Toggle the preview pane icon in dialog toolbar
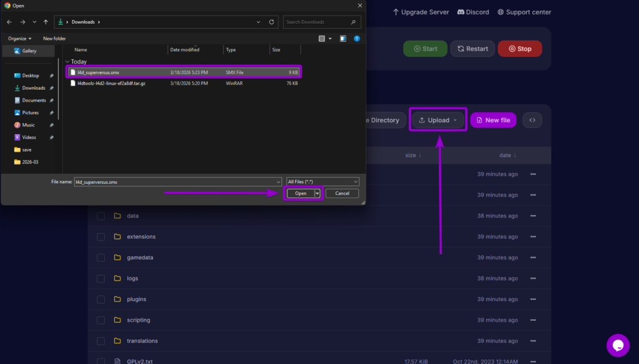This screenshot has height=364, width=639. pyautogui.click(x=343, y=38)
